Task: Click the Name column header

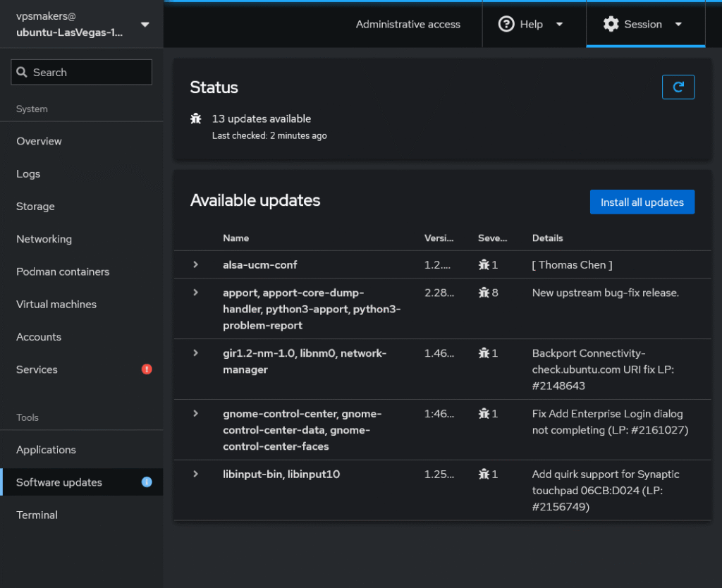Action: (x=235, y=238)
